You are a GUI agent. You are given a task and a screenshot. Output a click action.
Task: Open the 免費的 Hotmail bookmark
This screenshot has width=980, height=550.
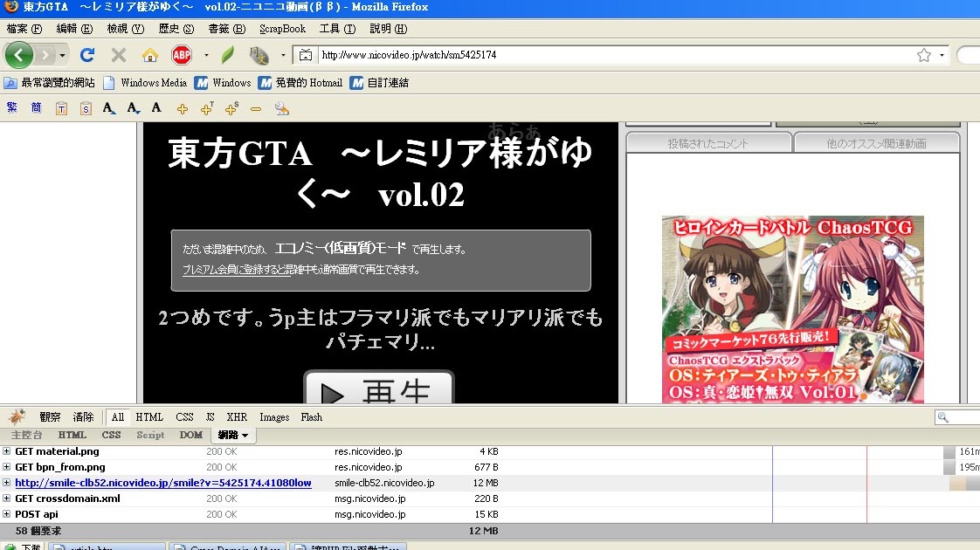[300, 82]
